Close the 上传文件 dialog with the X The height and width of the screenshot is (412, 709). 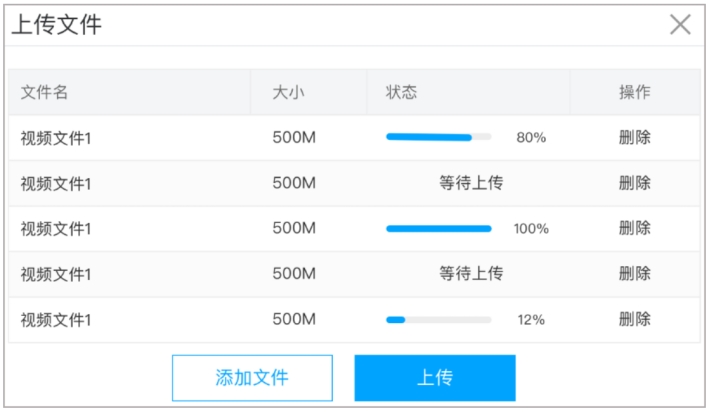pos(680,24)
